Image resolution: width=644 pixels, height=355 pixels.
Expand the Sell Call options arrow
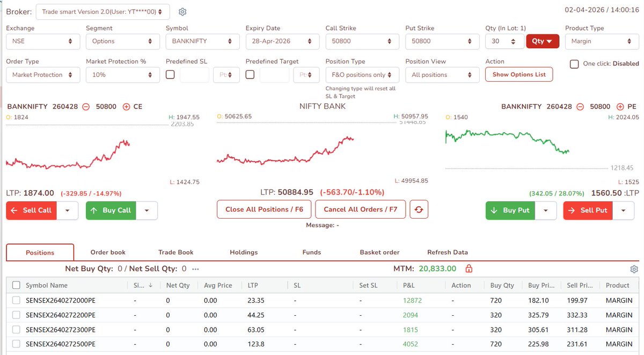click(67, 211)
